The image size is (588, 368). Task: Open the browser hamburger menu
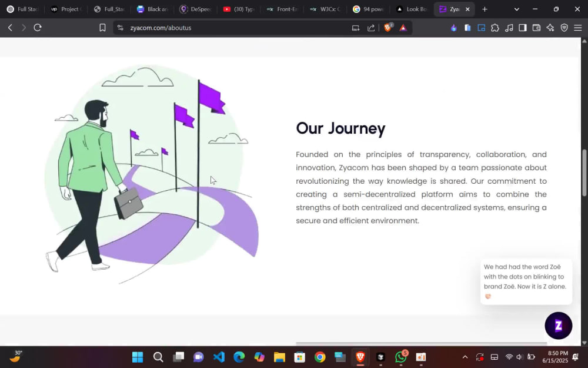point(578,28)
